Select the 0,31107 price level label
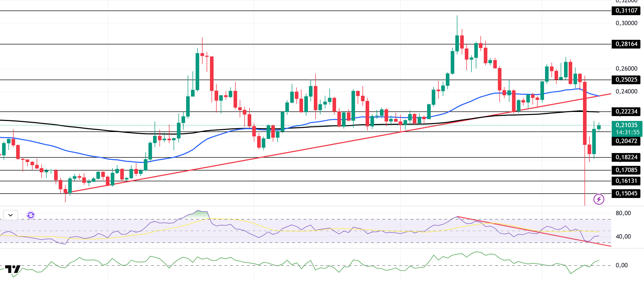Viewport: 644px width, 284px height. pyautogui.click(x=626, y=11)
